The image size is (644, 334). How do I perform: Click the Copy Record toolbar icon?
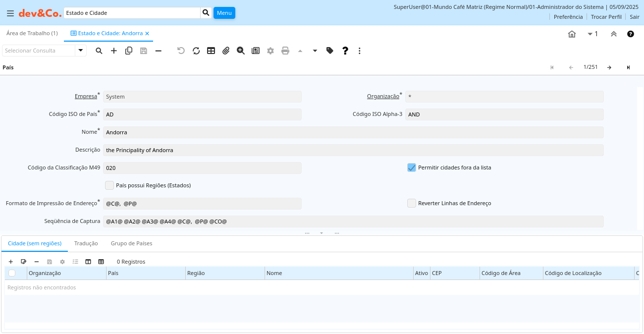(x=129, y=51)
